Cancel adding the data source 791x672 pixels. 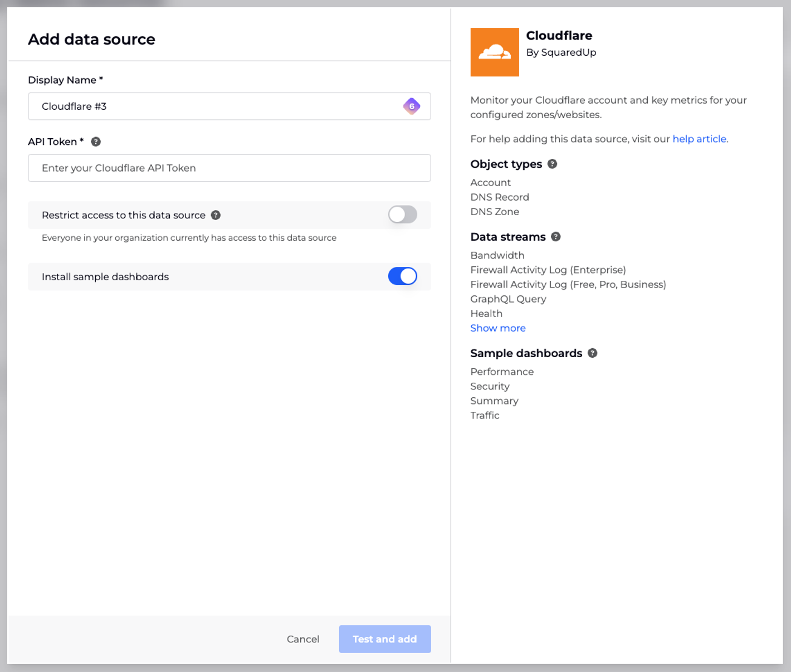(x=303, y=639)
